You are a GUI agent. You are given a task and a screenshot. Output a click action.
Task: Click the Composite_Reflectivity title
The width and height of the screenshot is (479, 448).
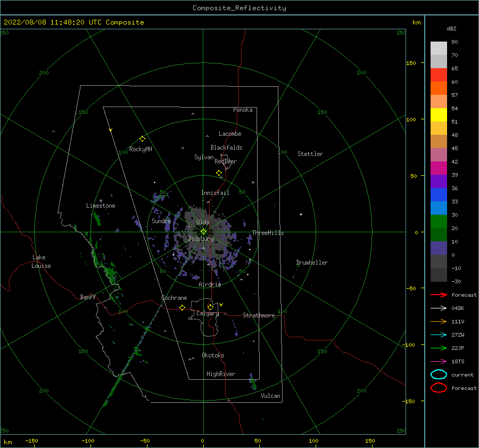click(x=240, y=8)
